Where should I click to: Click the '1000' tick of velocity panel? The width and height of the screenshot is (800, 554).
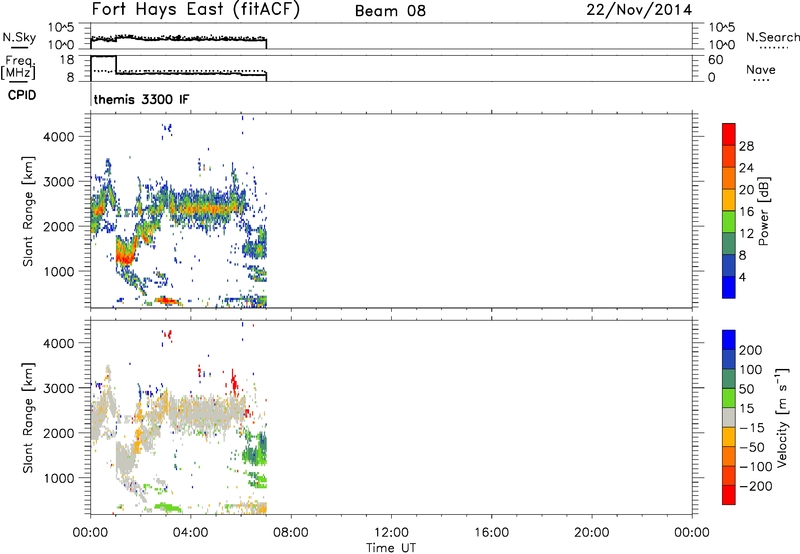[59, 478]
